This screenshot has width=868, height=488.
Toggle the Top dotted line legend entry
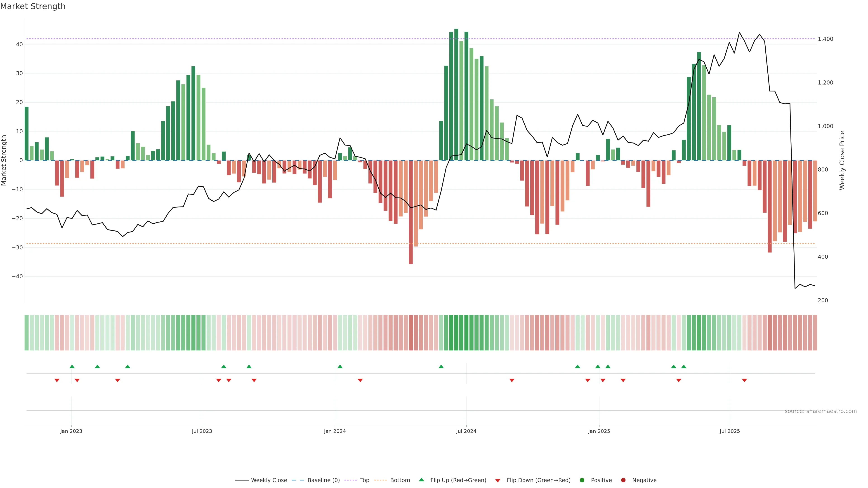pos(364,480)
